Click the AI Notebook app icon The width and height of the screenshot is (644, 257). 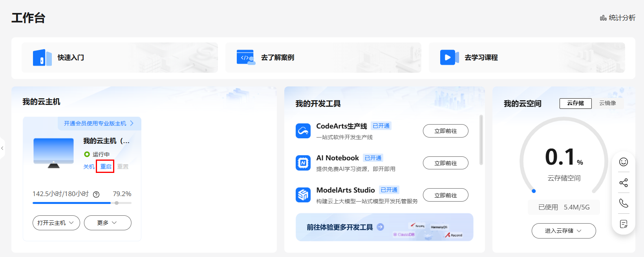click(303, 163)
